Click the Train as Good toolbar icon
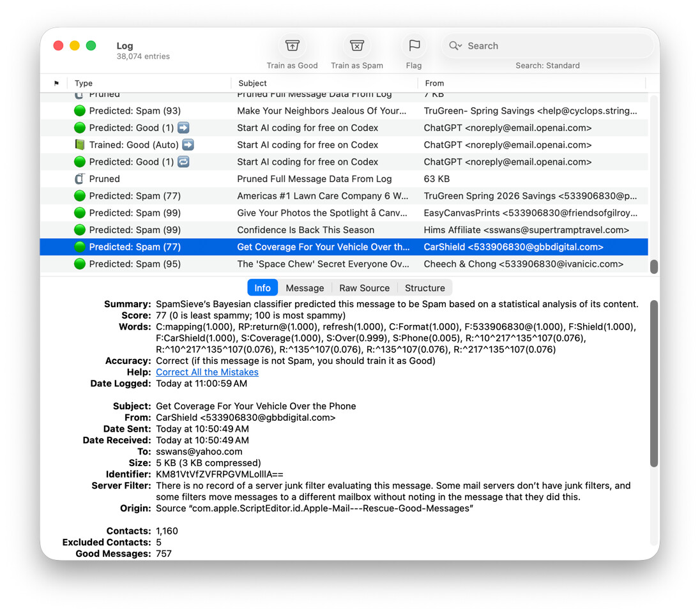The height and width of the screenshot is (613, 700). point(292,46)
